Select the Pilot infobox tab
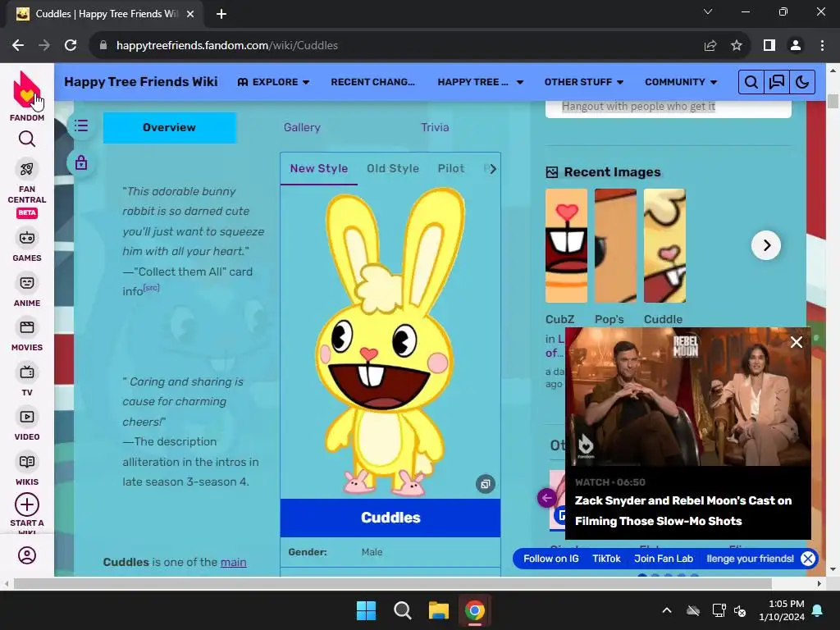This screenshot has width=840, height=630. (451, 168)
